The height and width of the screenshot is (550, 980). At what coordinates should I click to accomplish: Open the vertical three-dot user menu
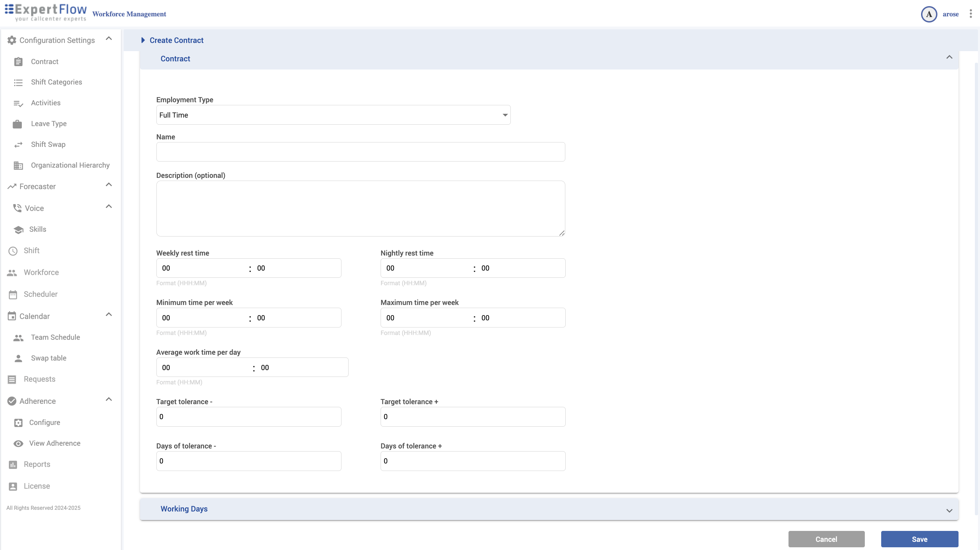(x=970, y=14)
